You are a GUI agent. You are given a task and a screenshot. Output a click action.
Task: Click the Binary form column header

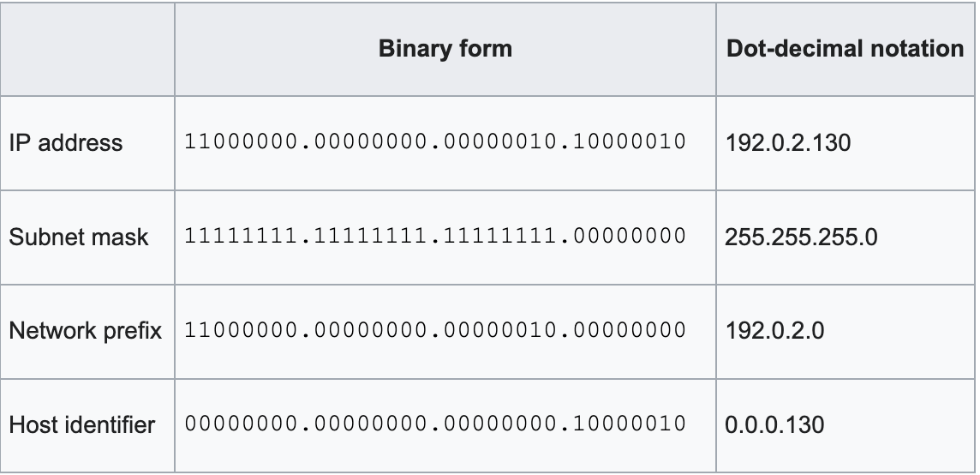(445, 49)
